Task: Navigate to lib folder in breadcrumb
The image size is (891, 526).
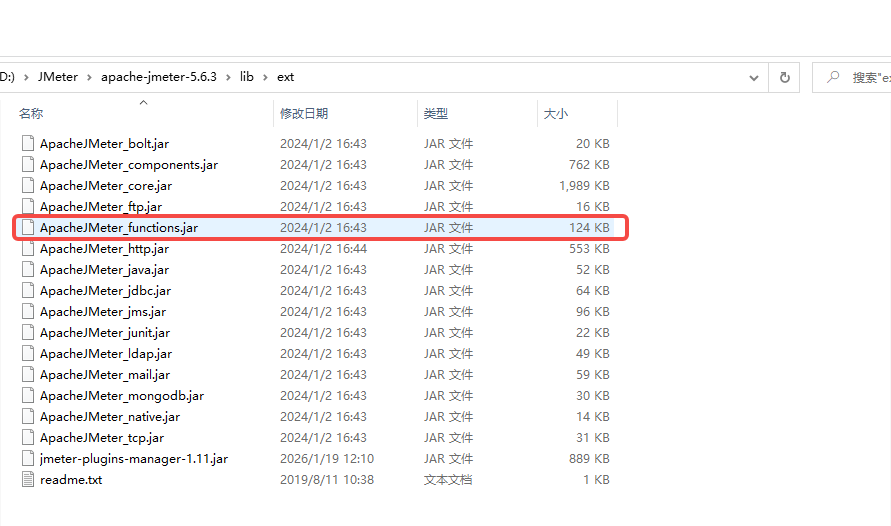Action: click(247, 77)
